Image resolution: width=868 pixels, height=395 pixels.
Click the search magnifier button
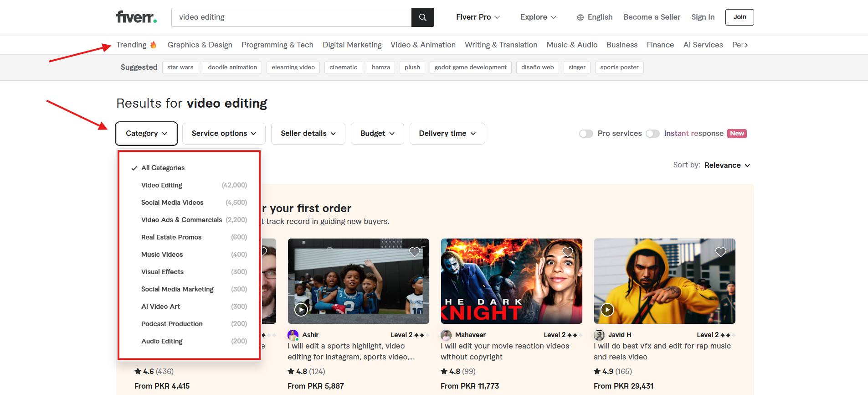(422, 17)
